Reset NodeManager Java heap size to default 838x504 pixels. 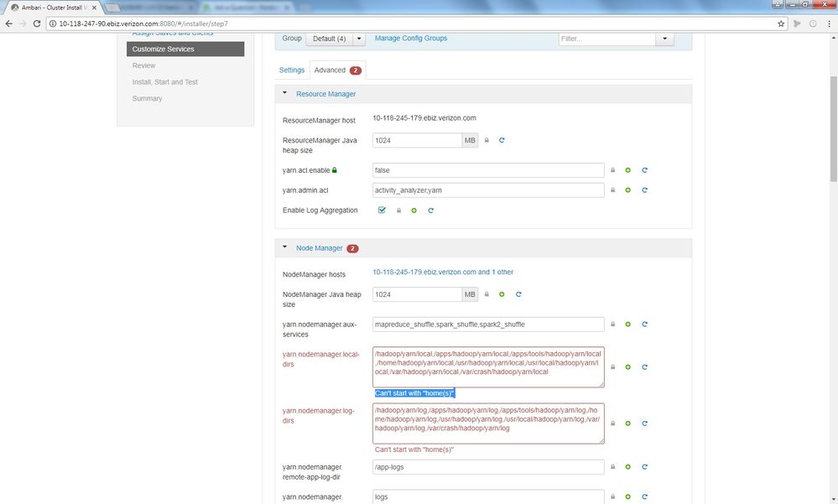[518, 294]
